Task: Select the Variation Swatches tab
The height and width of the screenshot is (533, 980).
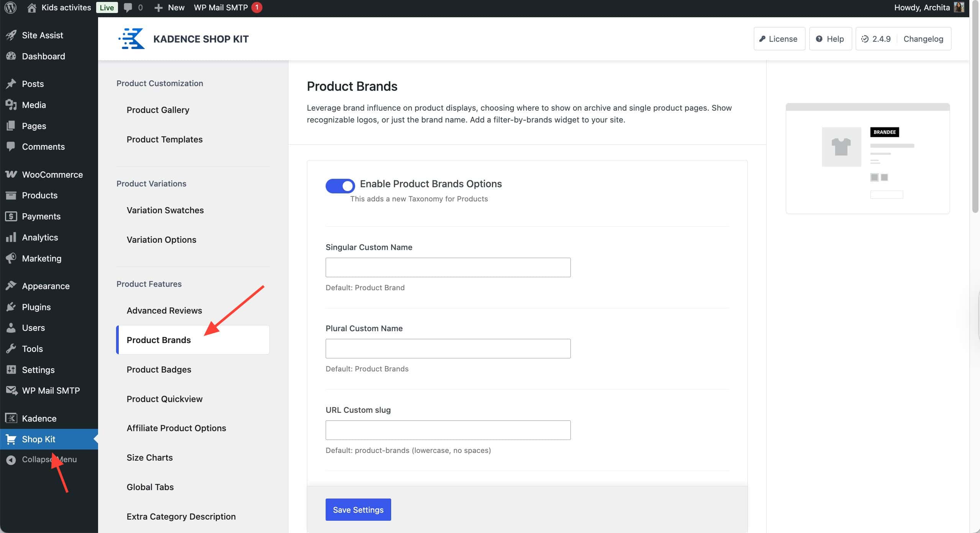Action: (x=165, y=210)
